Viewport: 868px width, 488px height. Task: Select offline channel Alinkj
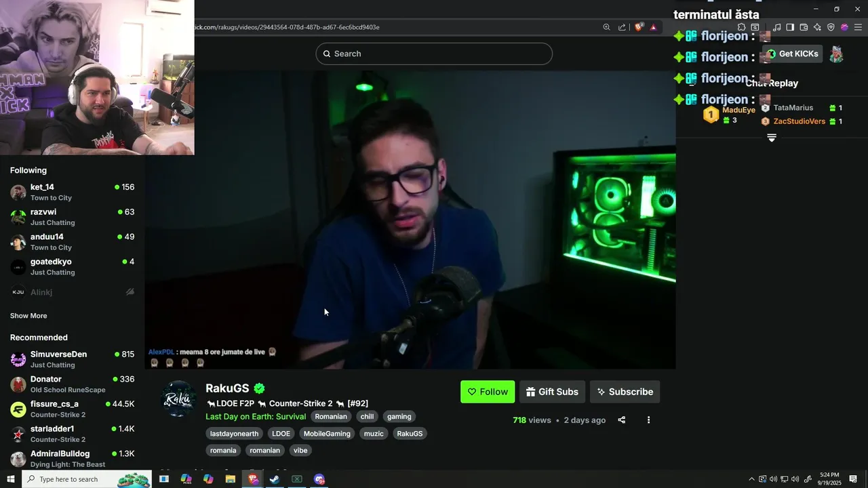72,292
